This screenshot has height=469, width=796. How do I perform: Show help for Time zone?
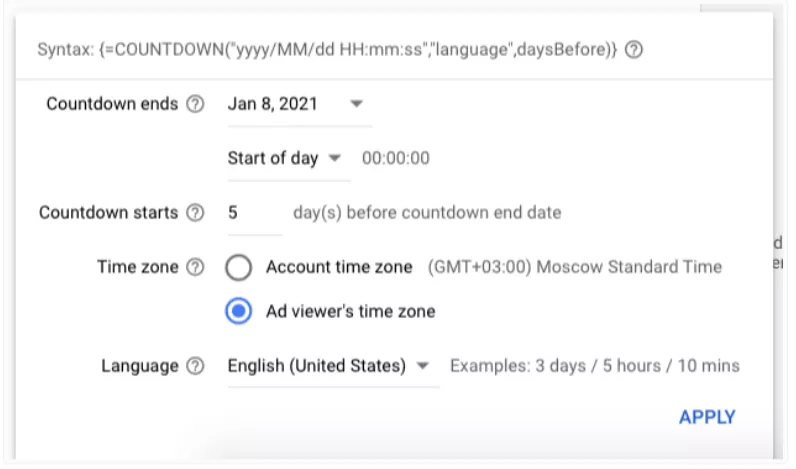click(195, 267)
